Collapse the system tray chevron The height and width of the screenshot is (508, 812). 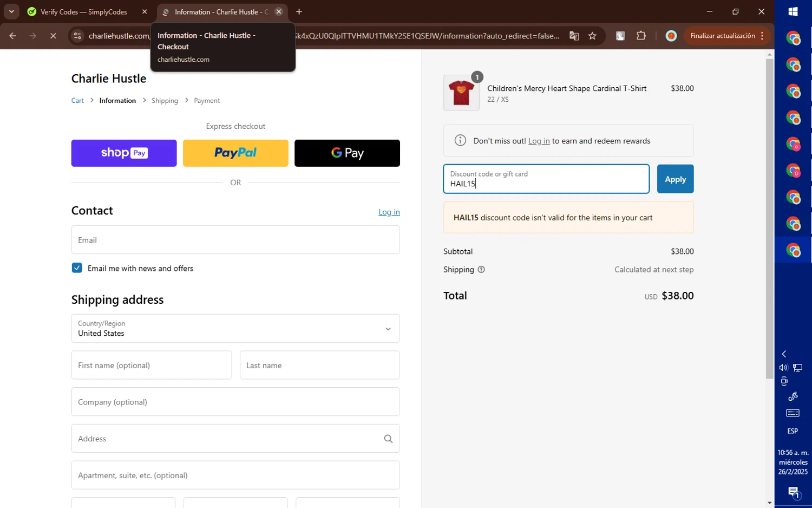[x=784, y=354]
